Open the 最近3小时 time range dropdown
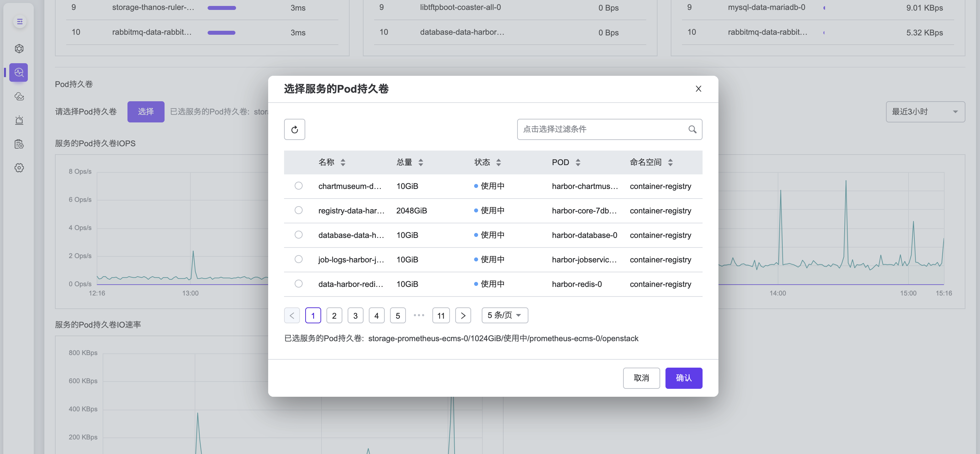 pos(925,112)
